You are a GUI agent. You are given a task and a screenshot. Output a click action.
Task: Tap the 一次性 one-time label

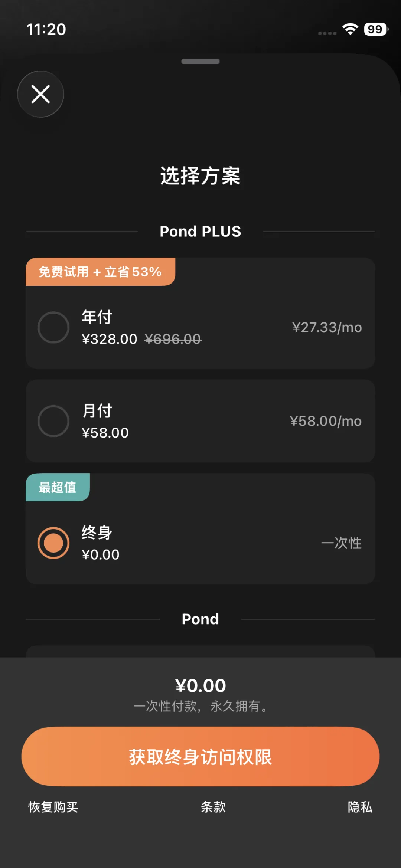(x=341, y=543)
